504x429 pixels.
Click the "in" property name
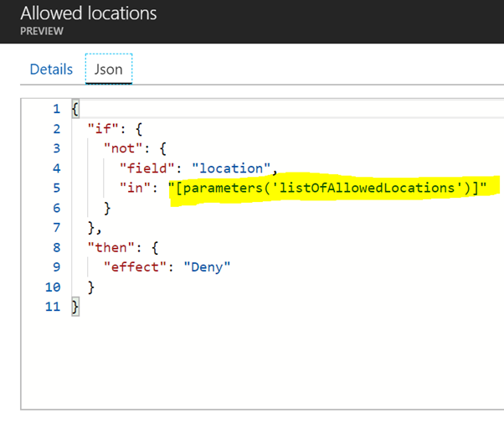(x=135, y=188)
